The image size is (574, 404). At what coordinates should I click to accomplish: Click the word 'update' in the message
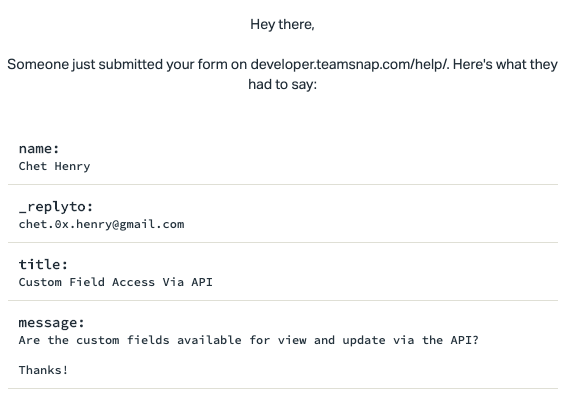pyautogui.click(x=364, y=341)
